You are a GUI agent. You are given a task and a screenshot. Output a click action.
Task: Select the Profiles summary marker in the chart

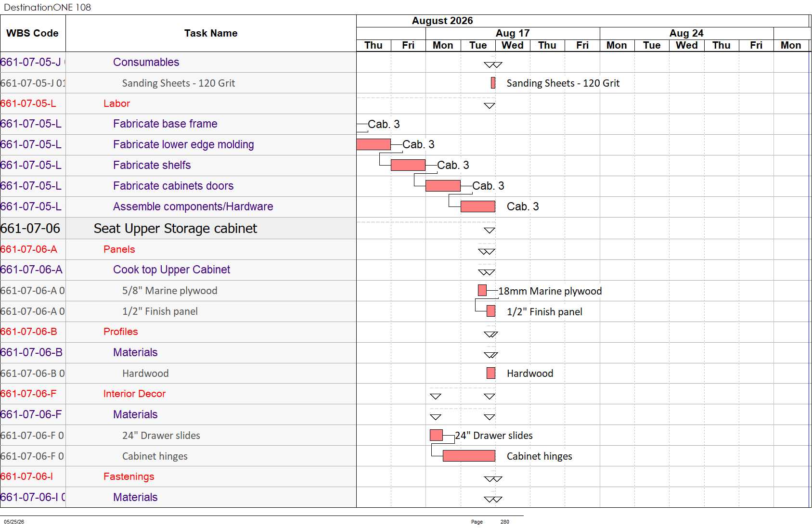(491, 335)
